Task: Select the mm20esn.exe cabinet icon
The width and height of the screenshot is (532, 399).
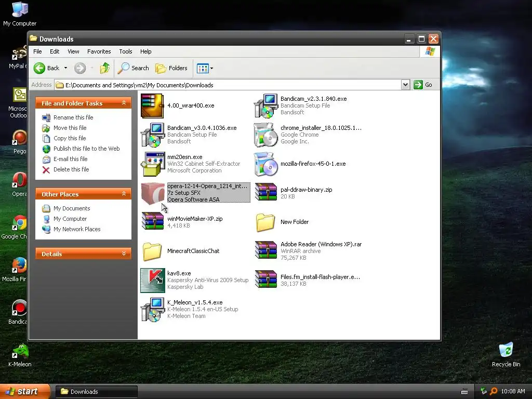Action: pyautogui.click(x=152, y=164)
